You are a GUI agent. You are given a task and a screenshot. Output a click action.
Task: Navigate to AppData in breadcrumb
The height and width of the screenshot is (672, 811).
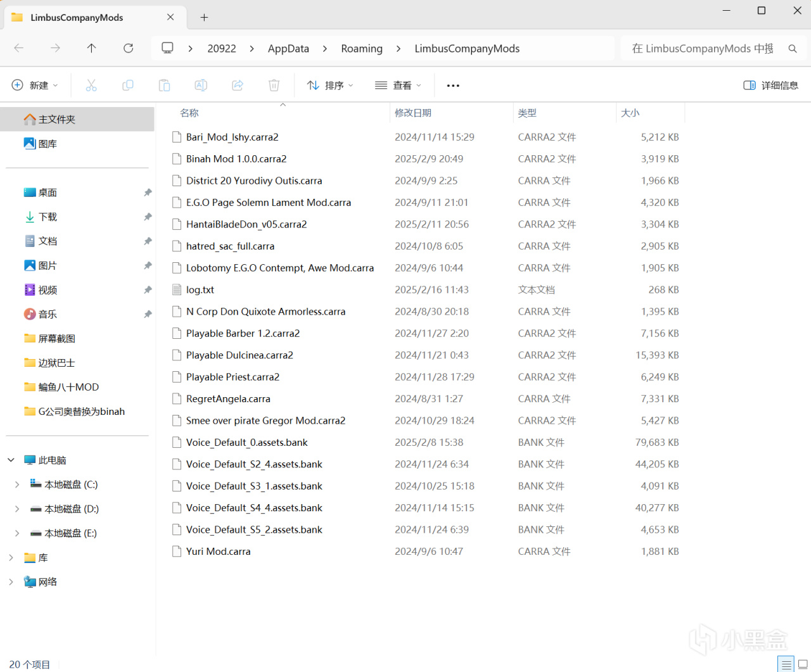[x=288, y=49]
